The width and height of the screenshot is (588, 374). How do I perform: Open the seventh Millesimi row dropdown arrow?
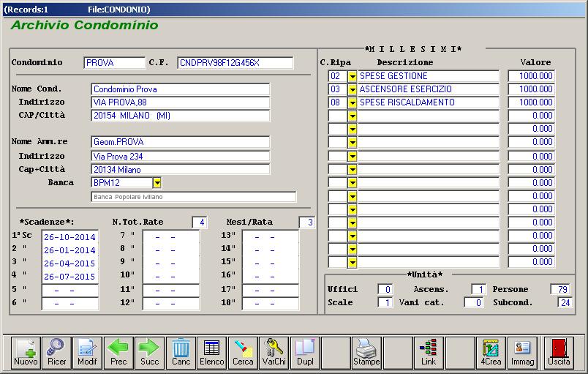coord(352,156)
